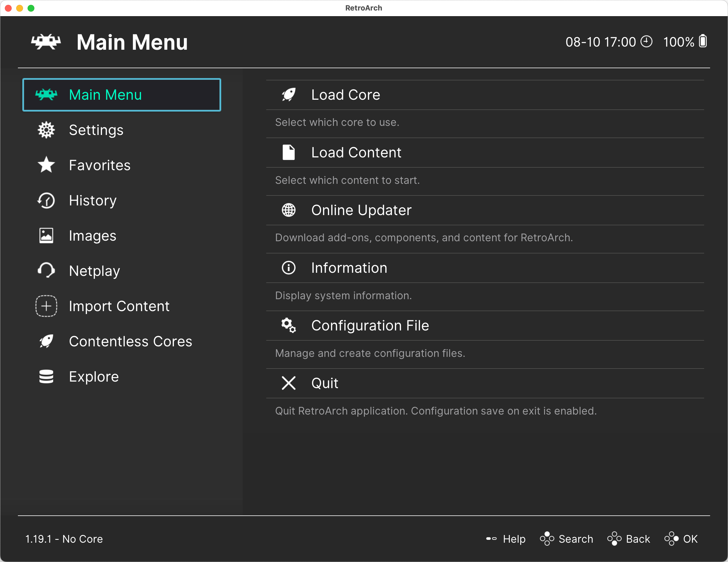Click the Settings gear icon
728x562 pixels.
coord(46,130)
